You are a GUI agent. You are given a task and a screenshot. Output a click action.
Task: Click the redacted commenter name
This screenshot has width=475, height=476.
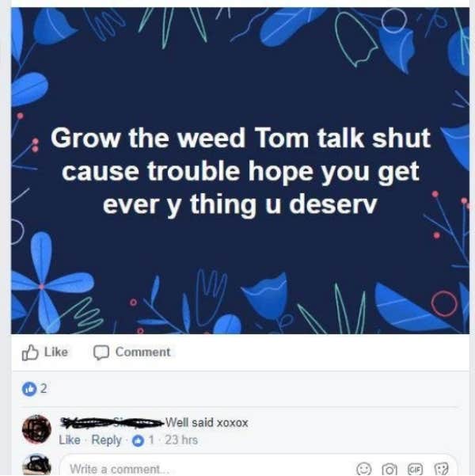(x=112, y=422)
